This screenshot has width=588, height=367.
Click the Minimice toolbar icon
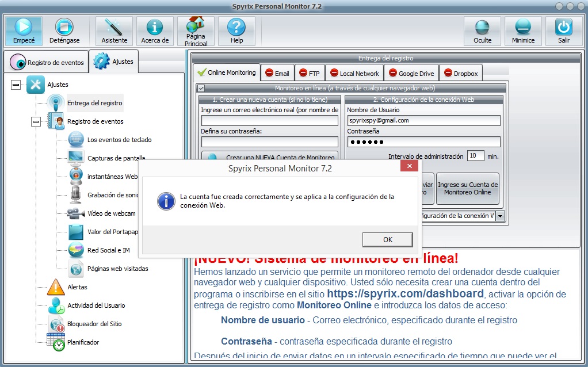(523, 27)
